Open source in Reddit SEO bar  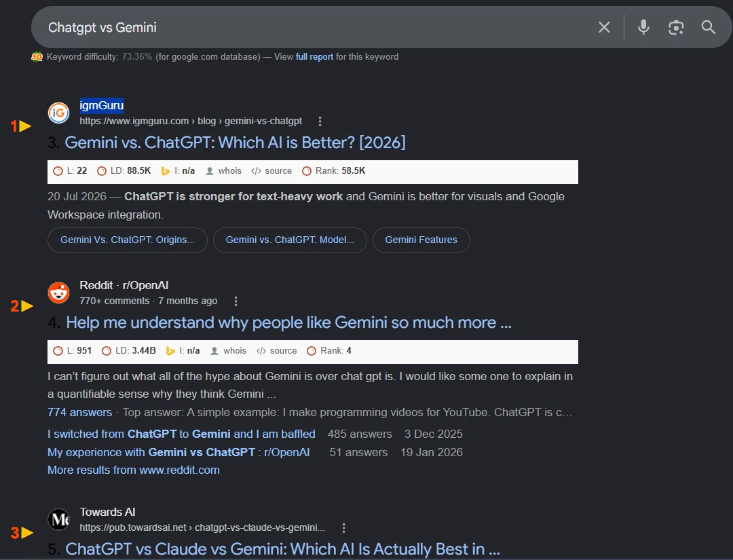tap(276, 351)
